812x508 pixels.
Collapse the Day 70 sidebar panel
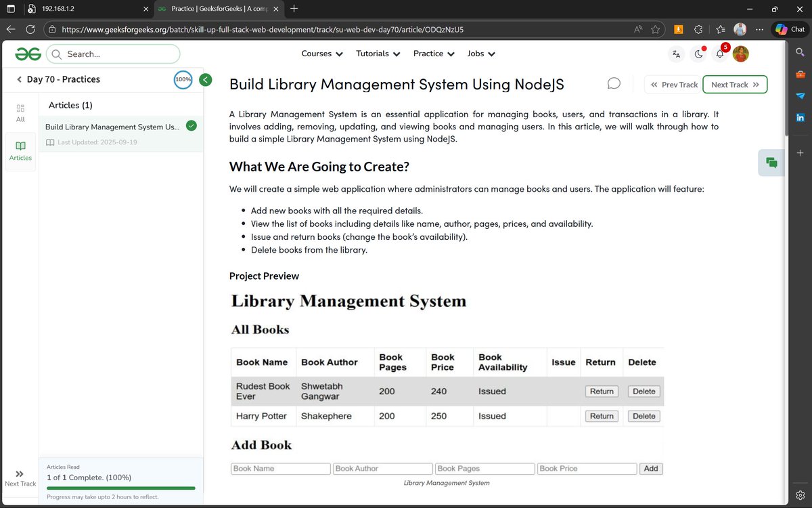(x=205, y=79)
